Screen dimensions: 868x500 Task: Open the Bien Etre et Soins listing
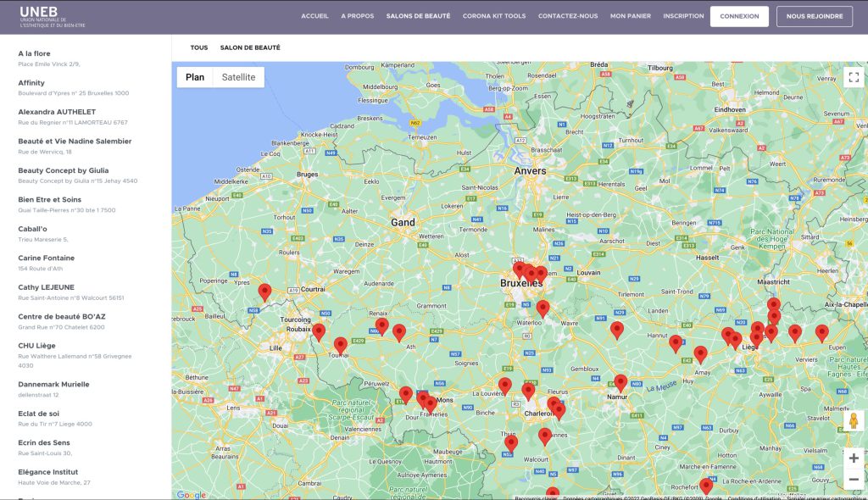(x=50, y=199)
